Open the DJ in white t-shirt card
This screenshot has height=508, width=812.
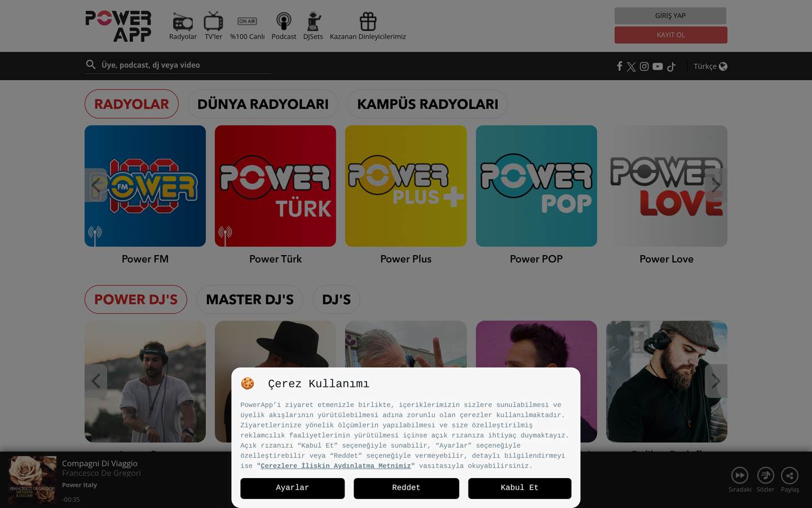[145, 382]
